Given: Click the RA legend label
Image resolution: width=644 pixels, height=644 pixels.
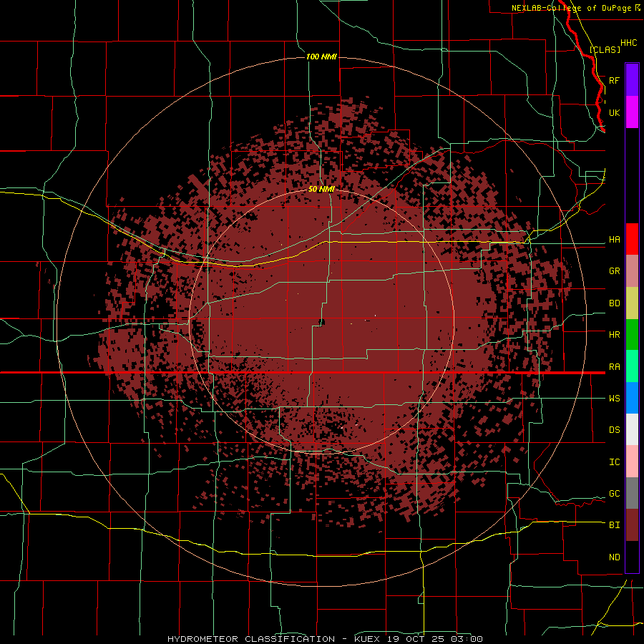Looking at the screenshot, I should tap(614, 367).
